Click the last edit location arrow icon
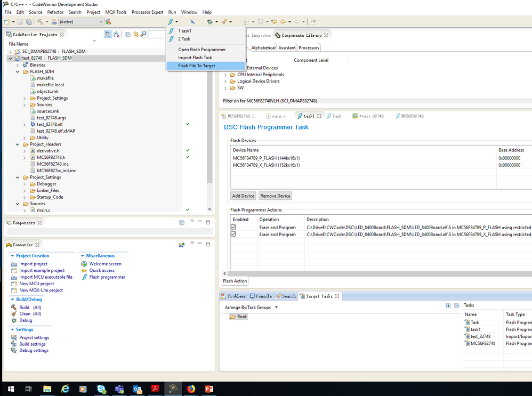This screenshot has height=396, width=532. point(274,22)
